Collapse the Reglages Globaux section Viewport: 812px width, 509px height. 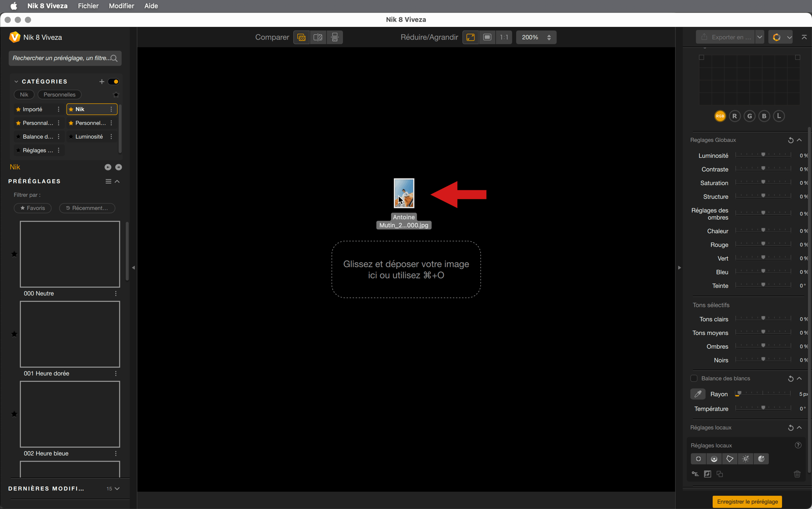coord(799,140)
